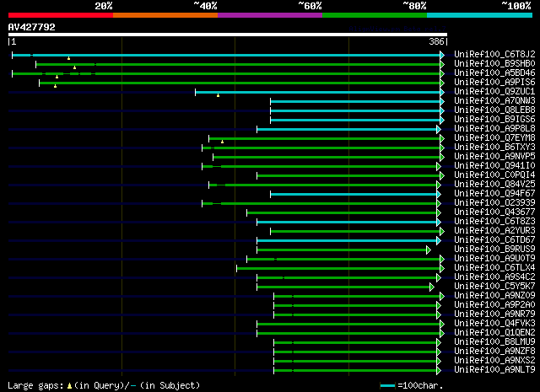540x392 pixels.
Task: Select the UniRef100_B6TXY3 label
Action: [x=494, y=148]
